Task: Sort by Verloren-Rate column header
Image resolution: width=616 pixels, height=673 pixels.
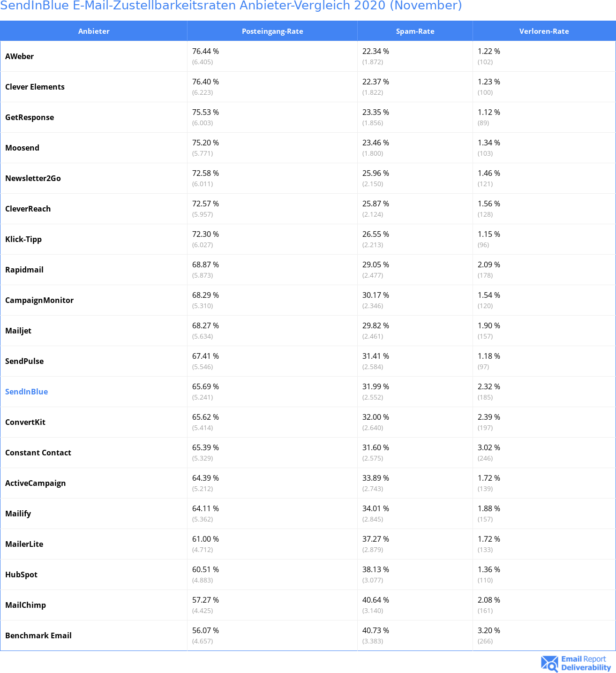Action: click(x=544, y=31)
